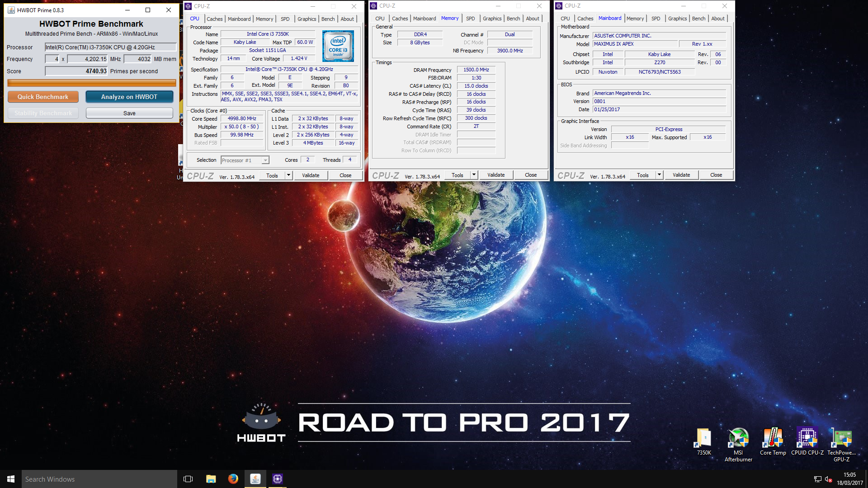Image resolution: width=868 pixels, height=488 pixels.
Task: Select Graphics tab in Memory window
Action: [x=492, y=19]
